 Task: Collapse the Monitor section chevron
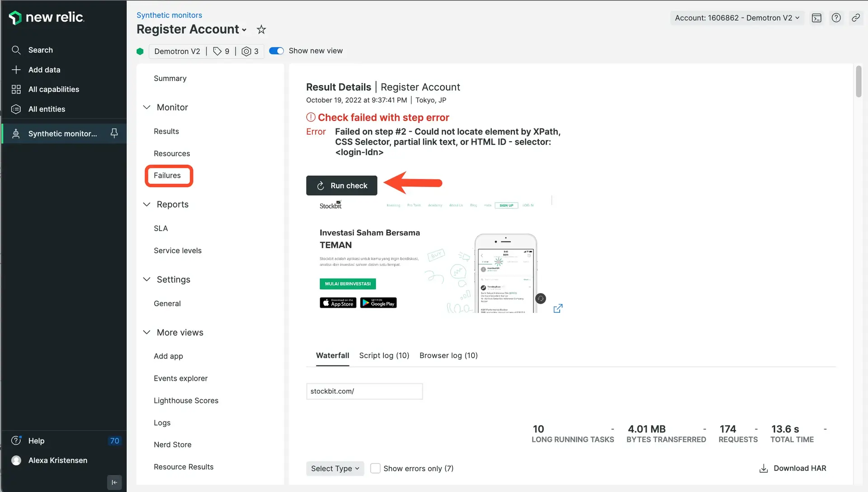tap(147, 108)
